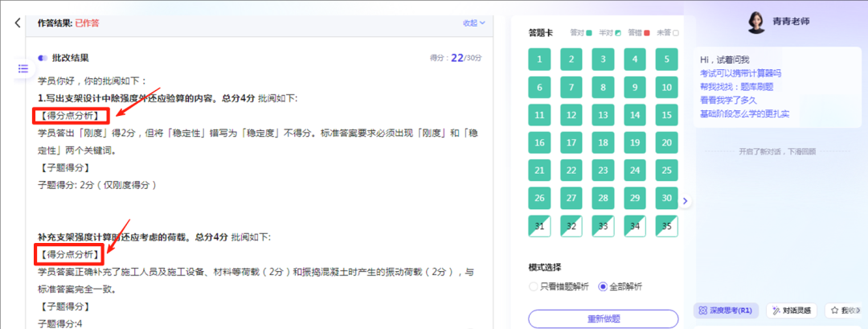This screenshot has height=329, width=868.
Task: Select 全部解析 radio option
Action: click(x=620, y=287)
